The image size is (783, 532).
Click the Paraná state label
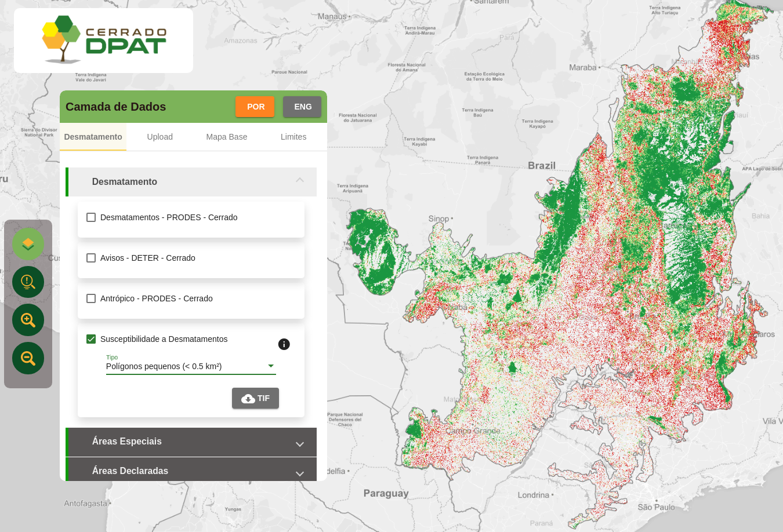(541, 523)
